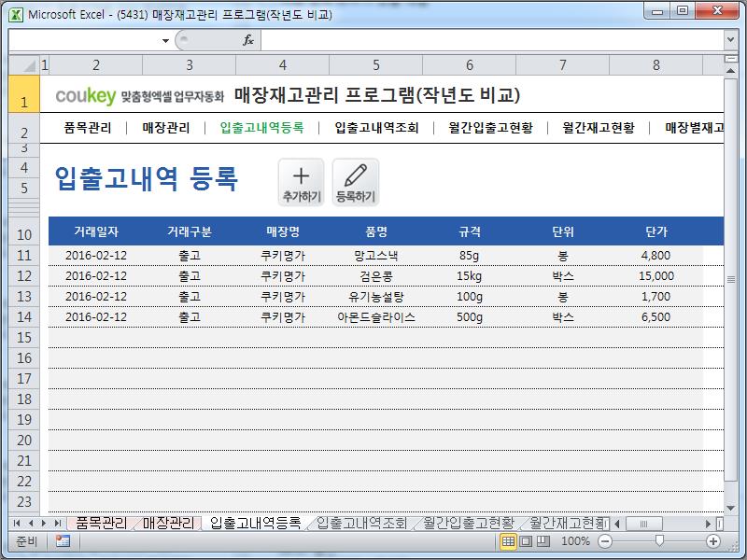
Task: Click the zoom in plus button
Action: (x=713, y=541)
